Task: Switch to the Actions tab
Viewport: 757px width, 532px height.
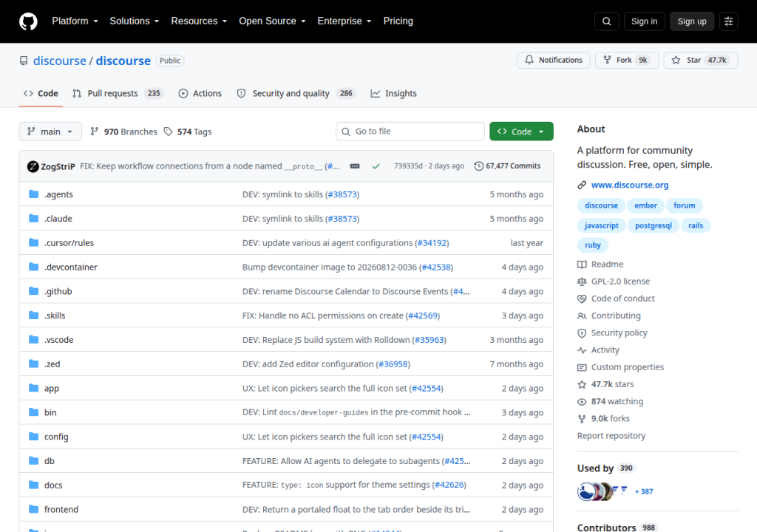Action: tap(200, 94)
